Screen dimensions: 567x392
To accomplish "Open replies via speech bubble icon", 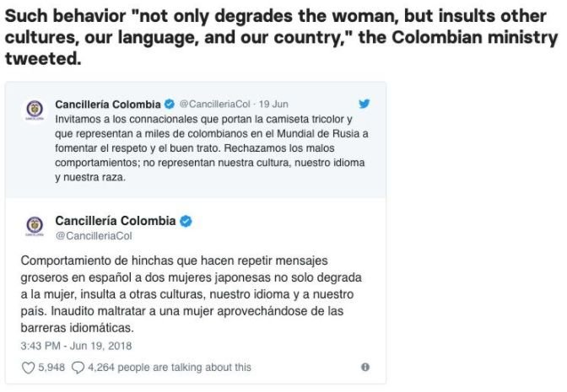I will tap(78, 368).
